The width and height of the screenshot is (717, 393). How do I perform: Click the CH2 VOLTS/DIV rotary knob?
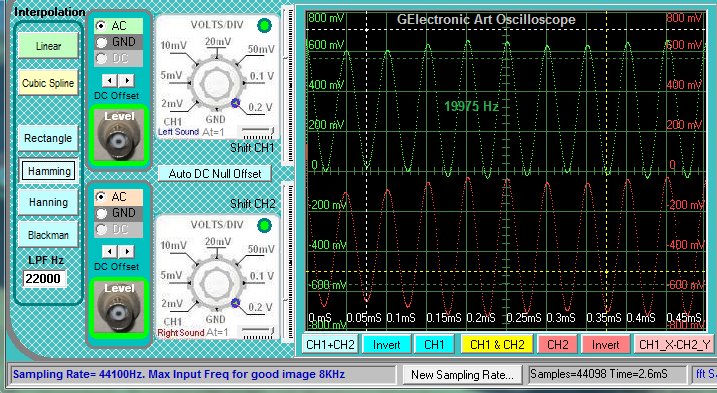[x=215, y=282]
